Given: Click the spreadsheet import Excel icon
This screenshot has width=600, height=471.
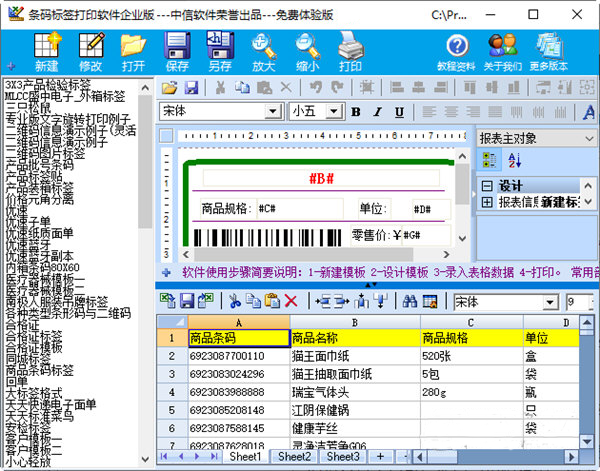Looking at the screenshot, I should point(168,301).
